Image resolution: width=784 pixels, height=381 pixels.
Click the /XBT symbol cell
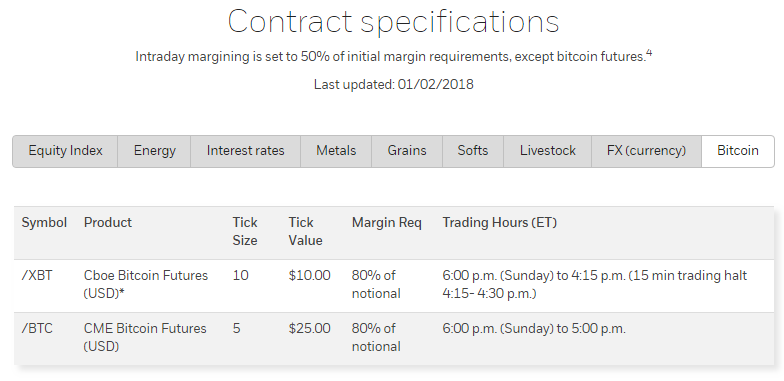tap(36, 276)
